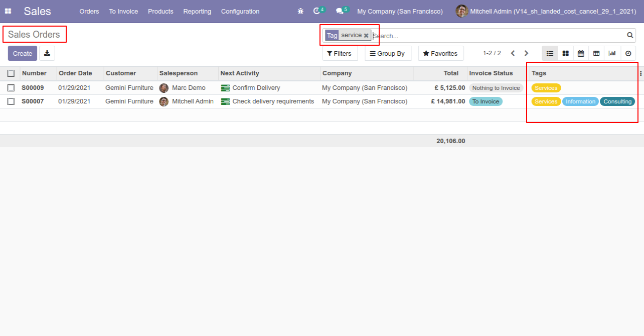Click the search magnifier icon
The height and width of the screenshot is (336, 644).
(x=630, y=35)
